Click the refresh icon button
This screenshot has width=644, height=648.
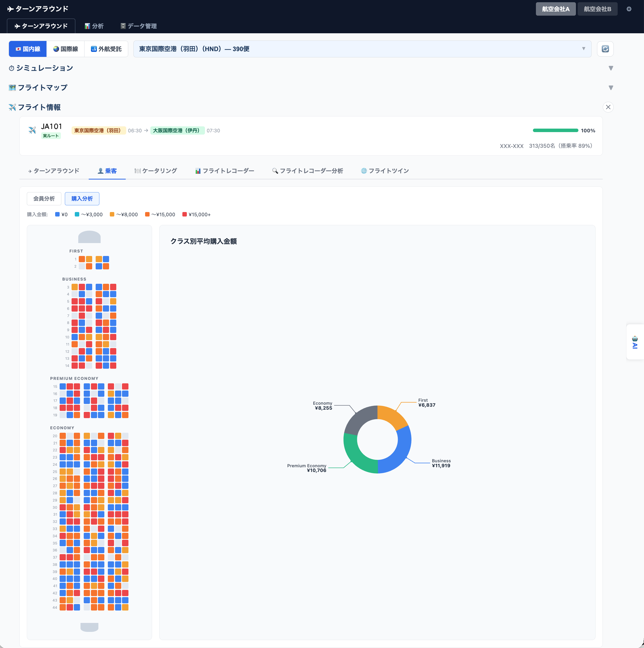[x=605, y=49]
